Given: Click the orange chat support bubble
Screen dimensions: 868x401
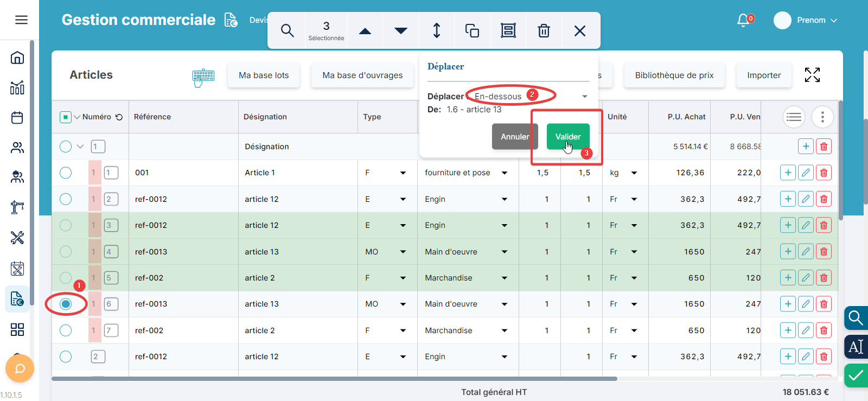Looking at the screenshot, I should (x=20, y=369).
